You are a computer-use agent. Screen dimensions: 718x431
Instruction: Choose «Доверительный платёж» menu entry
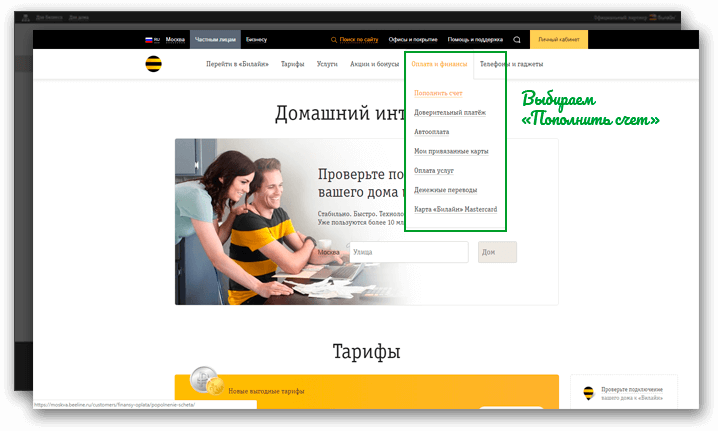coord(449,113)
